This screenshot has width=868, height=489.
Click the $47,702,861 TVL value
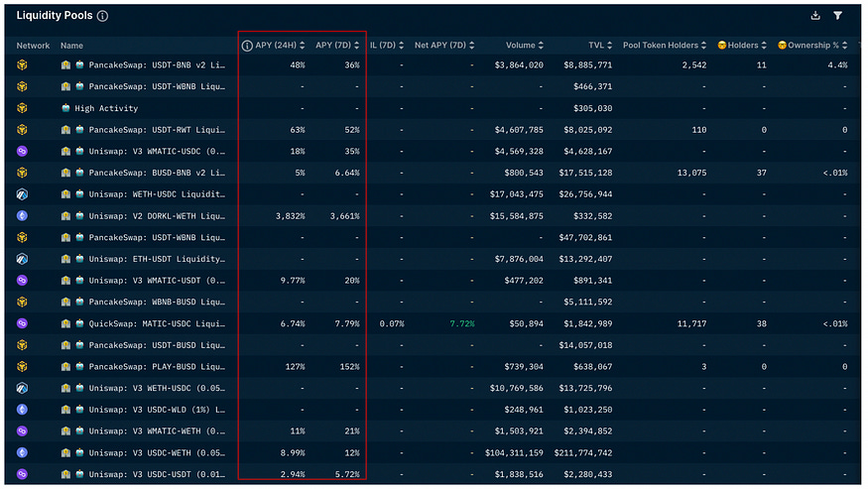[x=585, y=238]
